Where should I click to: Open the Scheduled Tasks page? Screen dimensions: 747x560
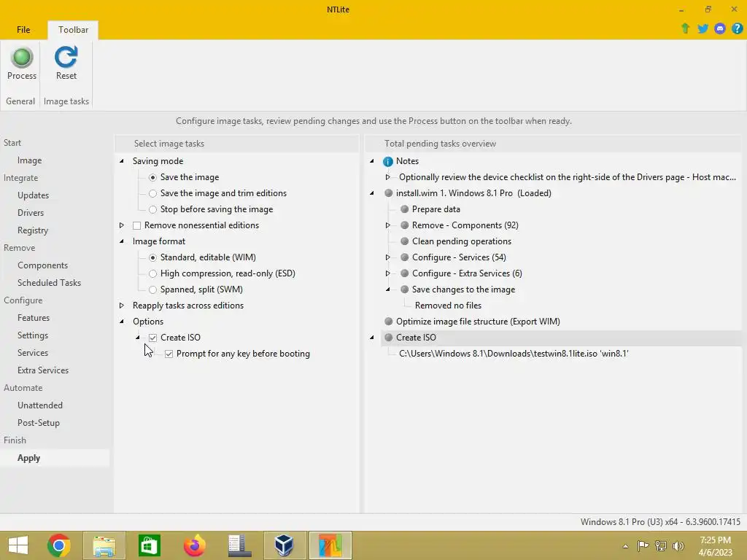pyautogui.click(x=49, y=283)
